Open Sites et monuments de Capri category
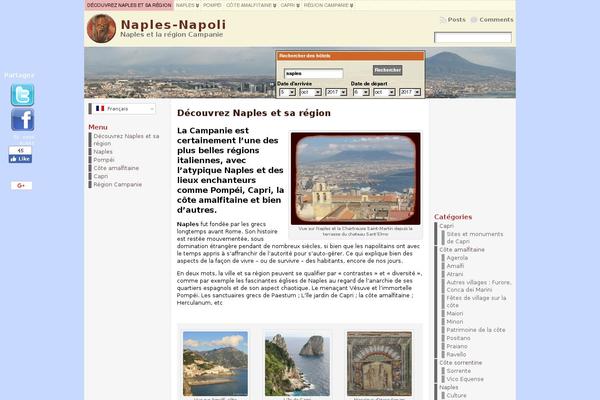600x400 pixels. (475, 238)
